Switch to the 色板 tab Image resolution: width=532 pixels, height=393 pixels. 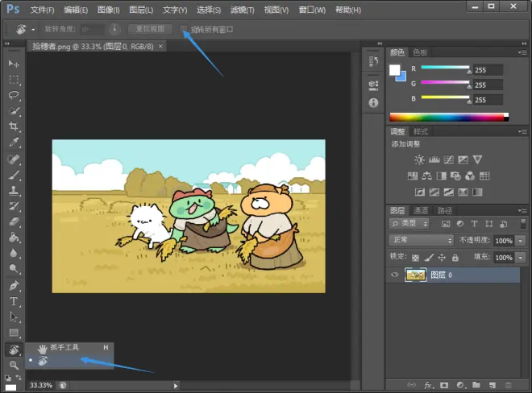tap(420, 52)
